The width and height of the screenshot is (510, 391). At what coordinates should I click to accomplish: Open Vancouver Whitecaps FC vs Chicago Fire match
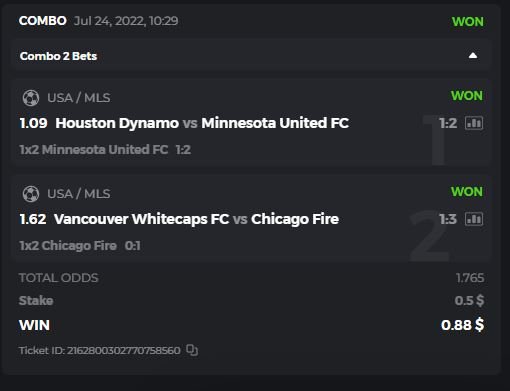tap(196, 219)
